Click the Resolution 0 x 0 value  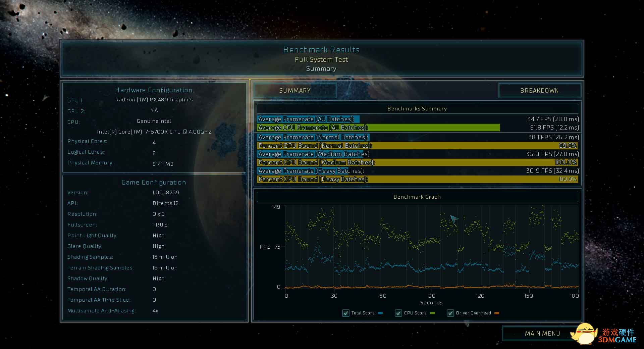pos(159,214)
